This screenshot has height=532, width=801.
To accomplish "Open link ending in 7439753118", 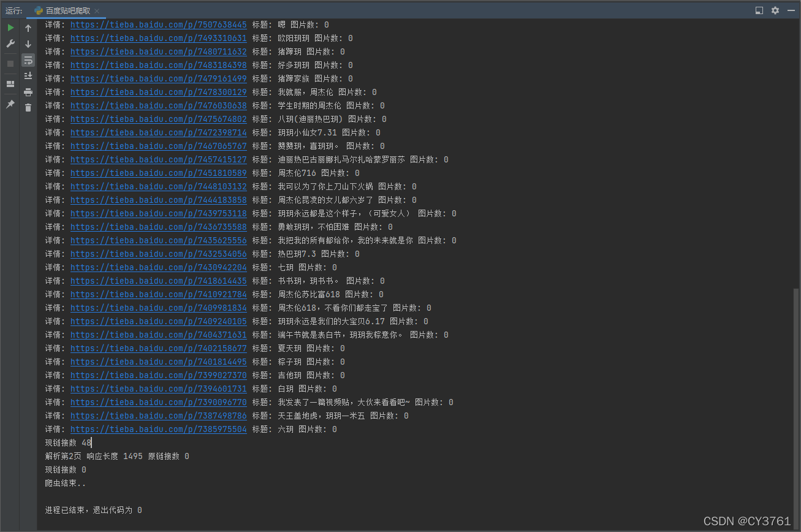I will pos(159,213).
